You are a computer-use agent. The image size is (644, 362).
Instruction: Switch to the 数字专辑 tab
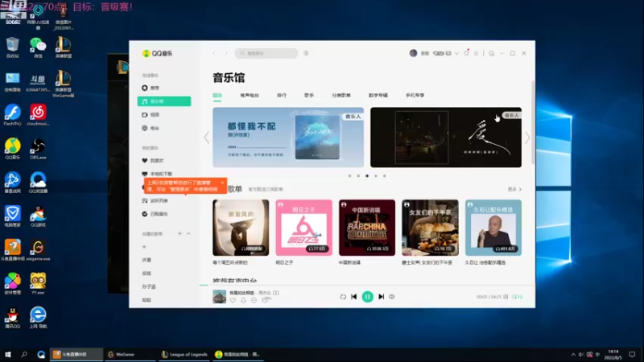[378, 95]
